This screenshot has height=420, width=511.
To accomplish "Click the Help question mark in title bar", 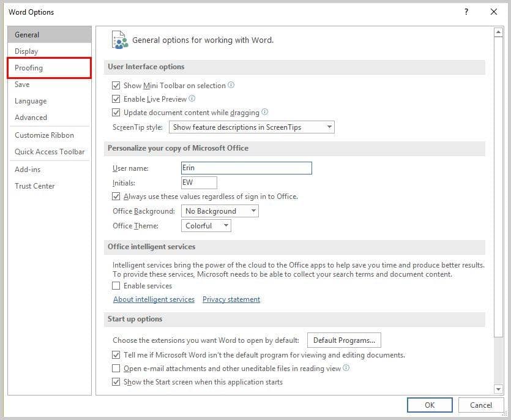I will point(466,12).
